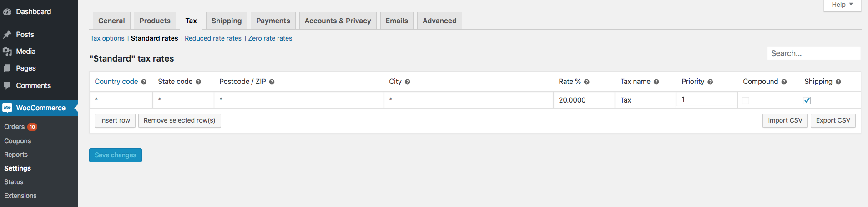Screen dimensions: 868x207
Task: Sort by Country code column header
Action: (x=116, y=82)
